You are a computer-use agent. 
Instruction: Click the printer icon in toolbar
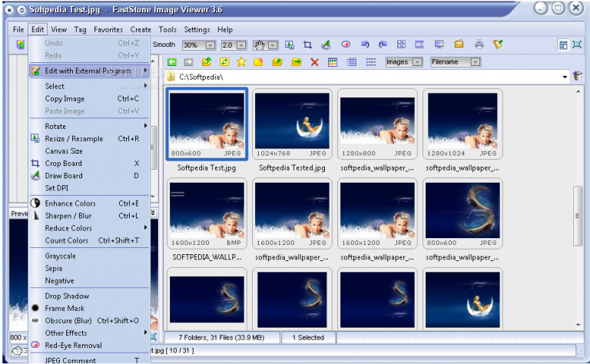pyautogui.click(x=479, y=45)
